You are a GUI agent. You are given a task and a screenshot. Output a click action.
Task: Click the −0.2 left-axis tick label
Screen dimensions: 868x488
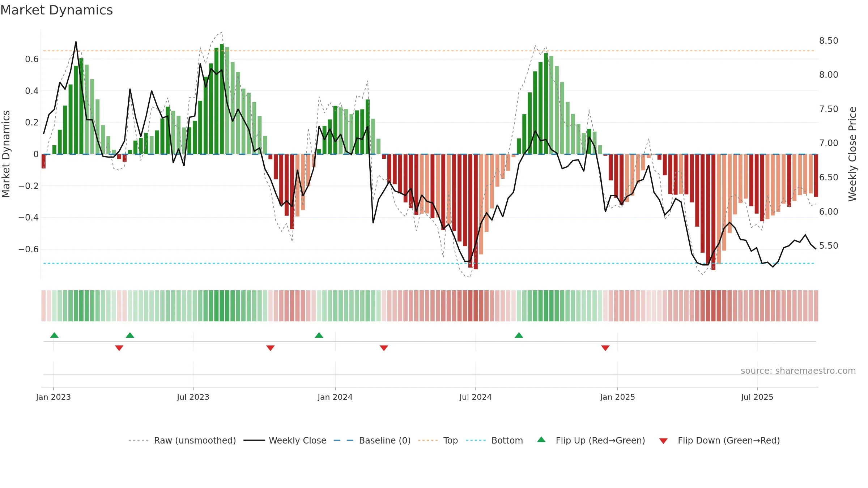tap(29, 186)
